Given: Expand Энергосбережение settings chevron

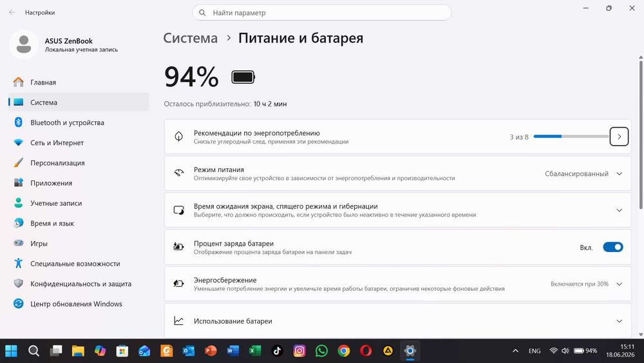Looking at the screenshot, I should pos(619,284).
